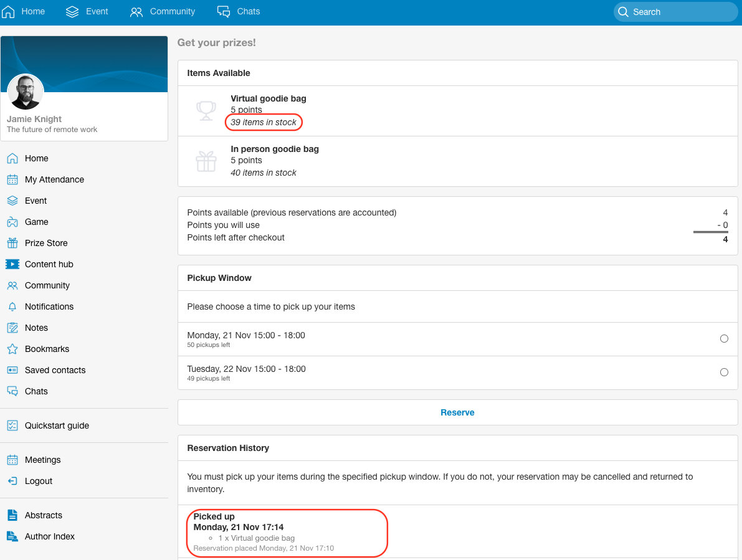Click the Game controller icon in sidebar
Screen dimensions: 742x560
coord(12,222)
